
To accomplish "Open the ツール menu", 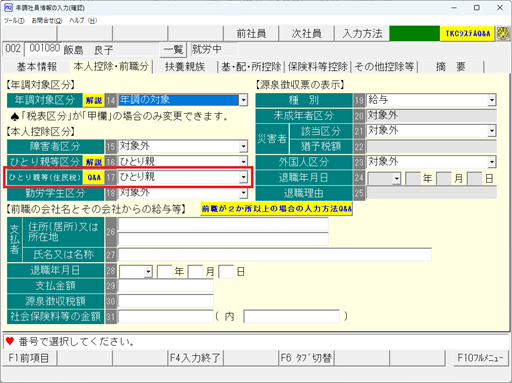I will click(x=14, y=21).
